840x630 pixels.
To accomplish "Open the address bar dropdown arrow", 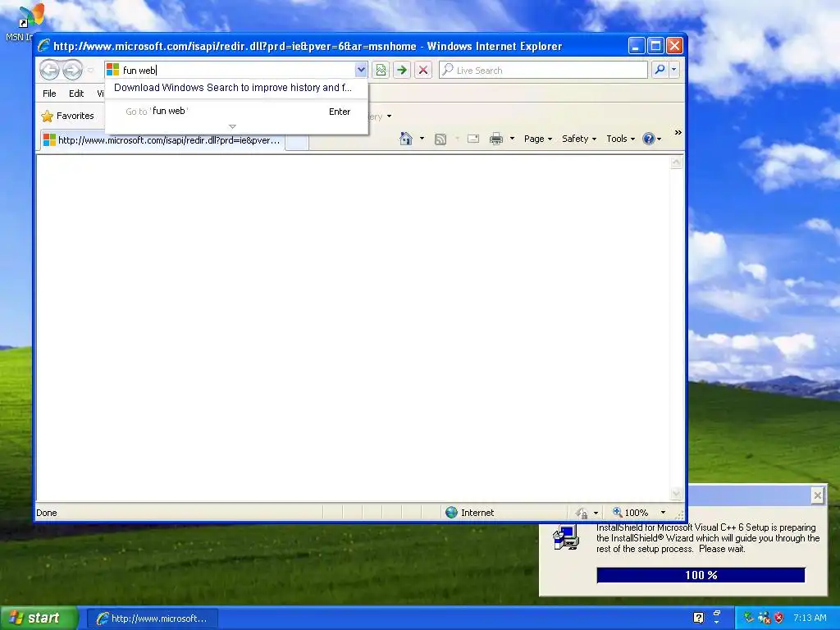I will coord(361,70).
